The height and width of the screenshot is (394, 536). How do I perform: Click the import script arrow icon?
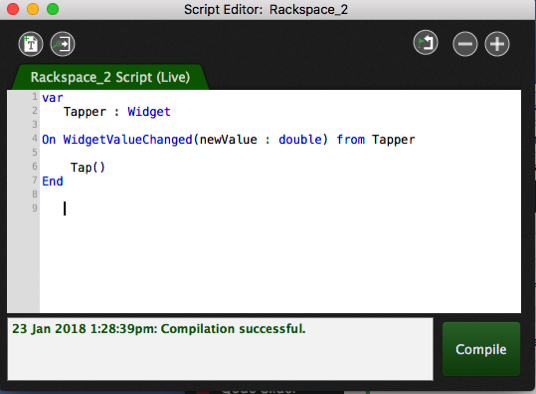[63, 44]
